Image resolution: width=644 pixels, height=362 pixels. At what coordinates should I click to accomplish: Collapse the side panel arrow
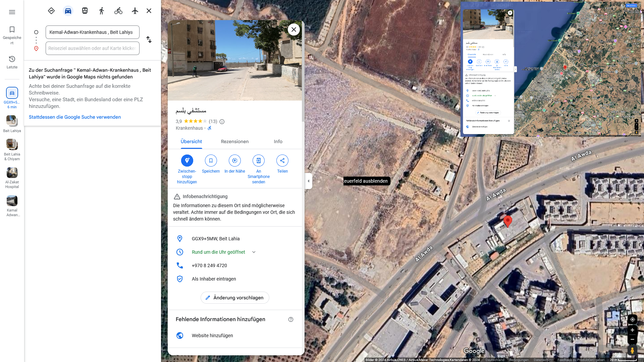click(309, 181)
